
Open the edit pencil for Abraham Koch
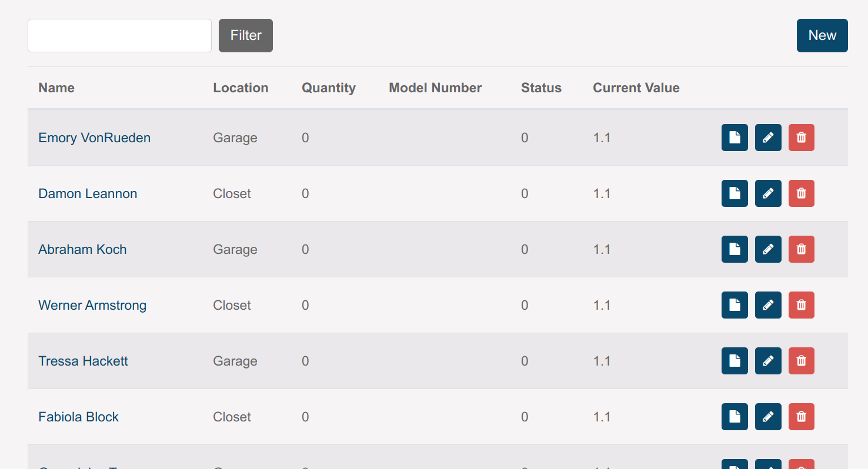[x=768, y=249]
